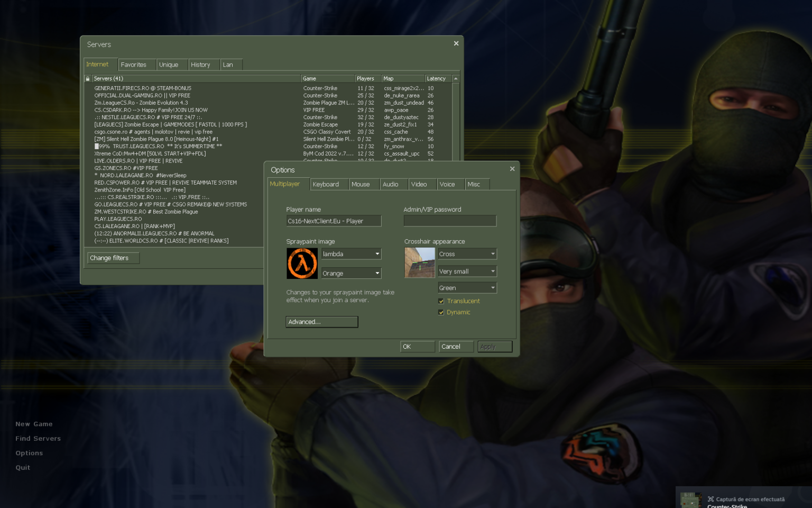Click the lambda spraypaint preview image
812x508 pixels.
pos(302,263)
